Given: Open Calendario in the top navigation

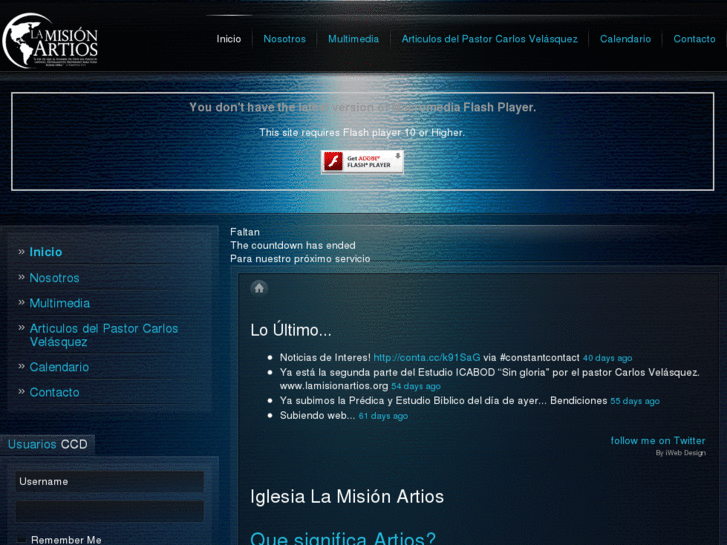Looking at the screenshot, I should tap(625, 39).
